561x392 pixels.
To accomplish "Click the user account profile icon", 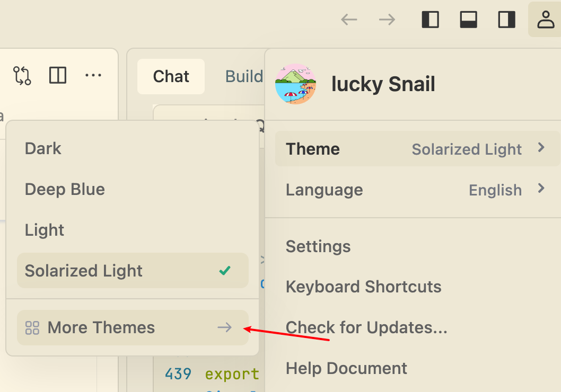I will coord(545,20).
